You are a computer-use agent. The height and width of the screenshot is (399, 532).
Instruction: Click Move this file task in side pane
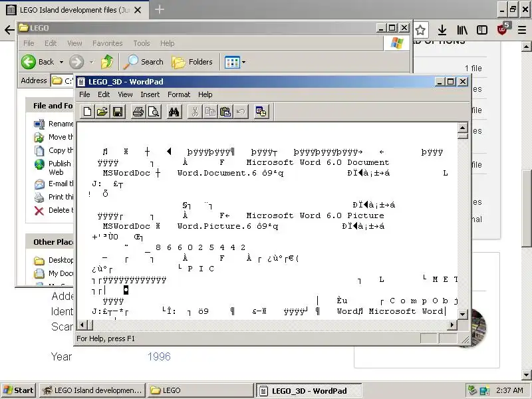pyautogui.click(x=54, y=137)
